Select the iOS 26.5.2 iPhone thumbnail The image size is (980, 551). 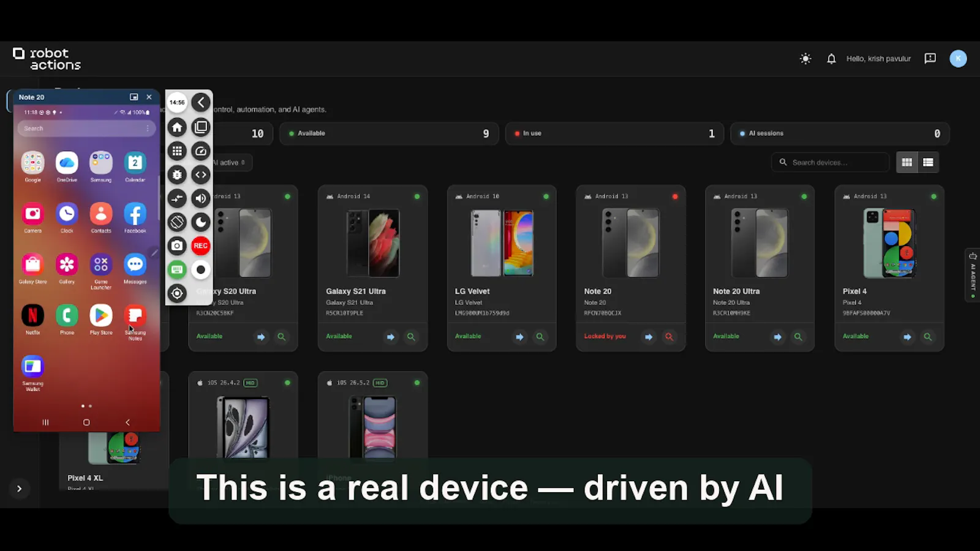click(x=372, y=427)
